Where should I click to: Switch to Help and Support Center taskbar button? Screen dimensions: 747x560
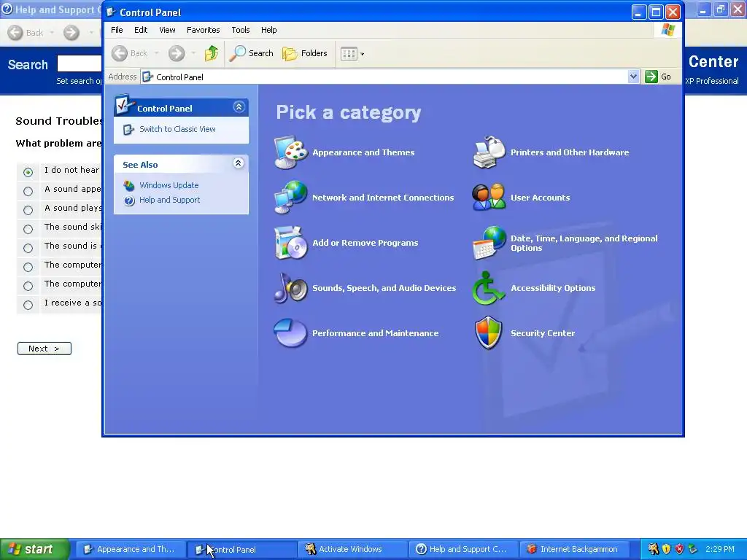pyautogui.click(x=463, y=550)
